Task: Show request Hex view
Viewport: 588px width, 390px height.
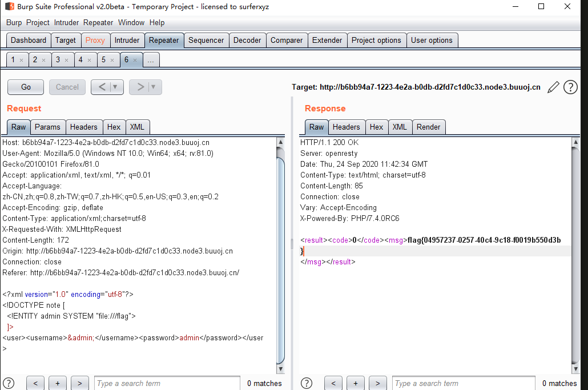Action: pyautogui.click(x=114, y=127)
